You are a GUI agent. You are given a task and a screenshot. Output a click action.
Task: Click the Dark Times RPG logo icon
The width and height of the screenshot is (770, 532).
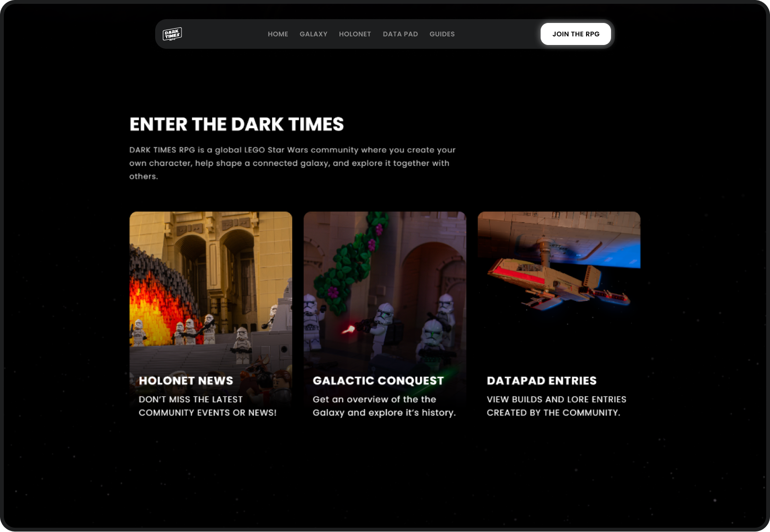click(172, 34)
